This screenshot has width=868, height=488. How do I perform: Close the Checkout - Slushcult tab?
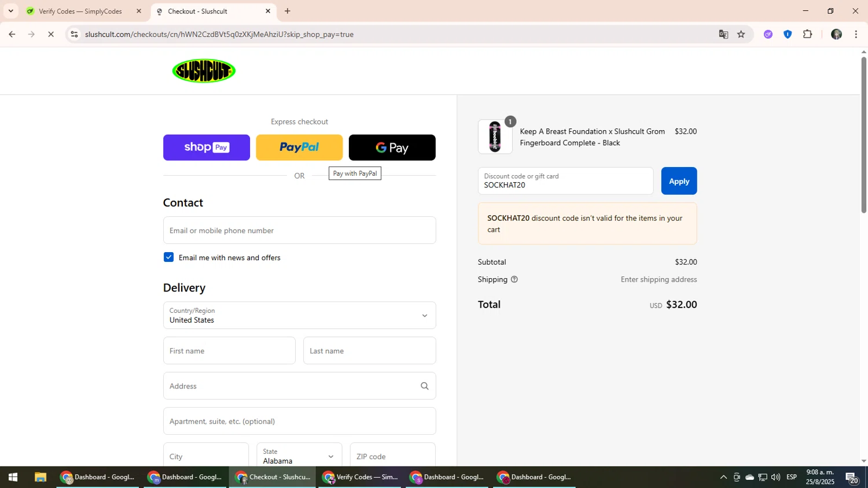(268, 11)
